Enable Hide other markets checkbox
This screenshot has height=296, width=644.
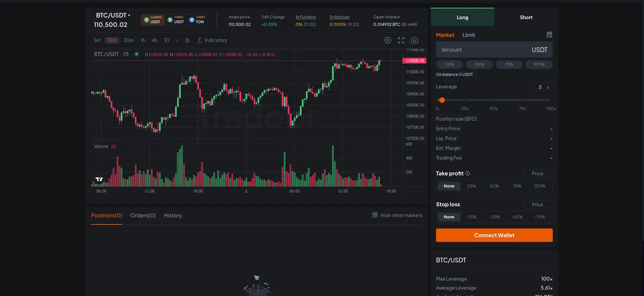point(375,215)
